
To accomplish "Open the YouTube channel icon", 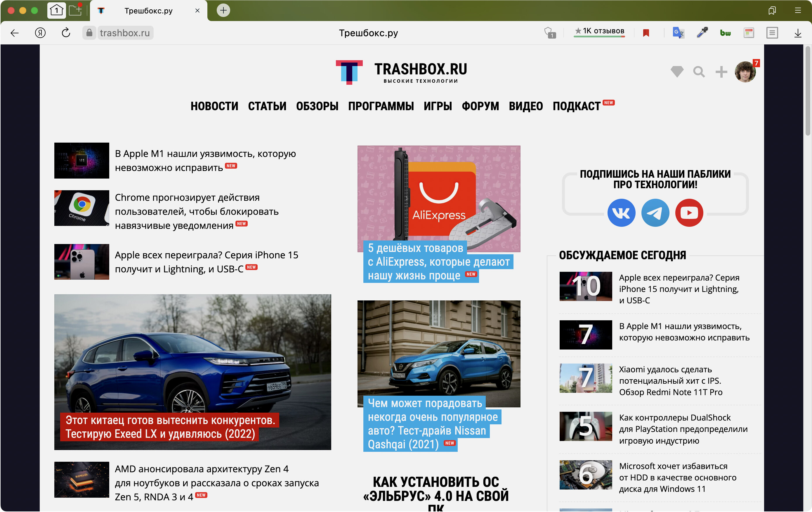I will point(689,213).
